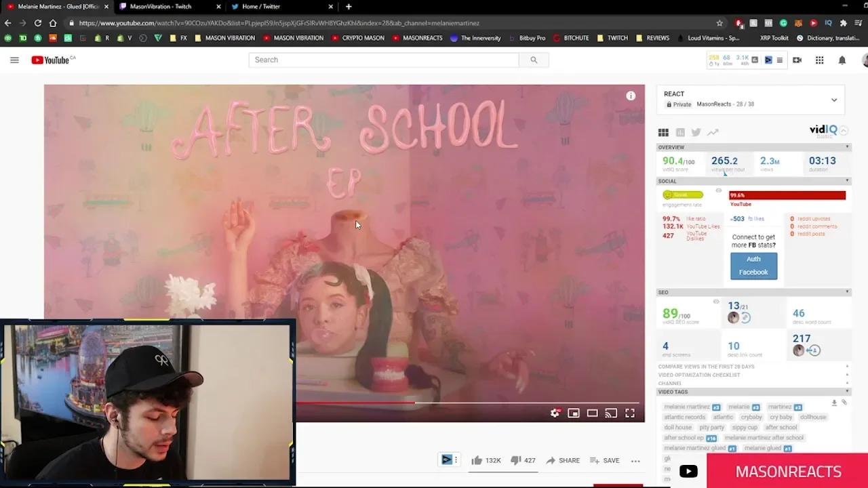Enable Miniplayer mode on the video

[x=573, y=412]
